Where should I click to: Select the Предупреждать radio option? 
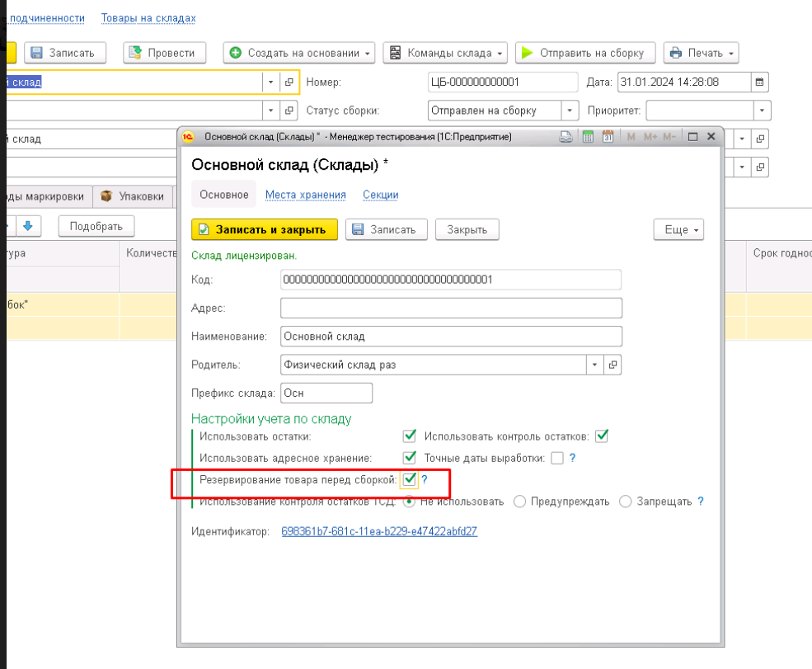[x=519, y=502]
